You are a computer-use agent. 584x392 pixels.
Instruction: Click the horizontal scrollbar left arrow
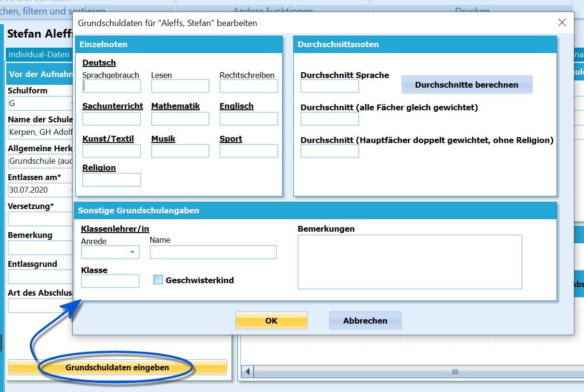point(247,372)
